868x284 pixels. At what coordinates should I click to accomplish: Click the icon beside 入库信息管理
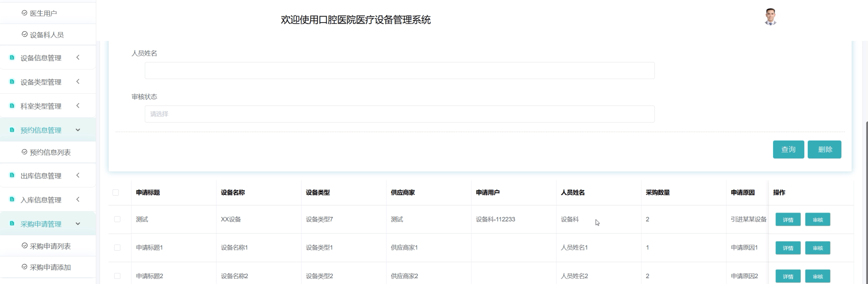coord(12,200)
